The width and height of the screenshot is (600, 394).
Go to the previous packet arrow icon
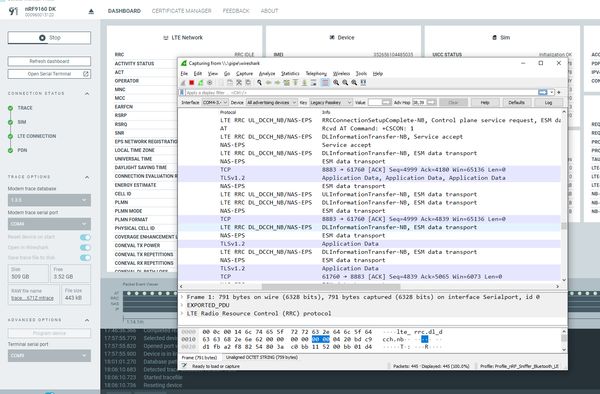click(269, 83)
